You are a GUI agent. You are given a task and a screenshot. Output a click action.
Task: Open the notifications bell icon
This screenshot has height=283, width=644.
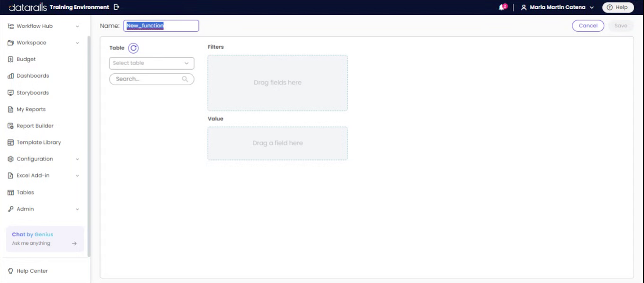502,7
